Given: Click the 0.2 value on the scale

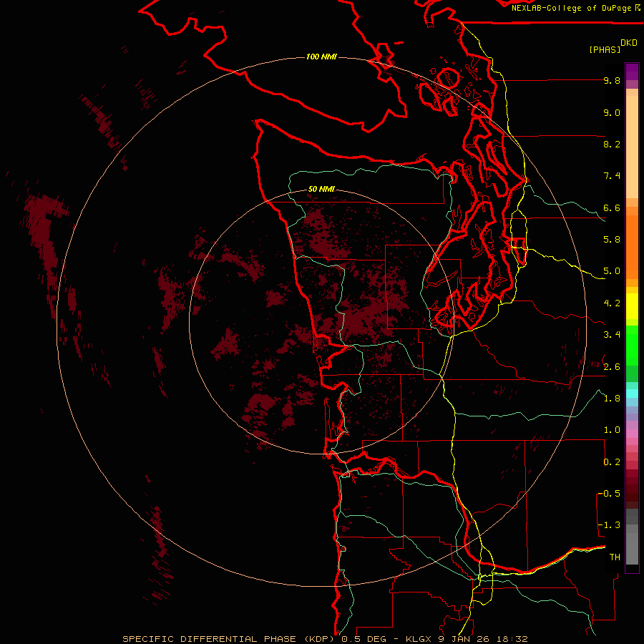Looking at the screenshot, I should [x=612, y=462].
